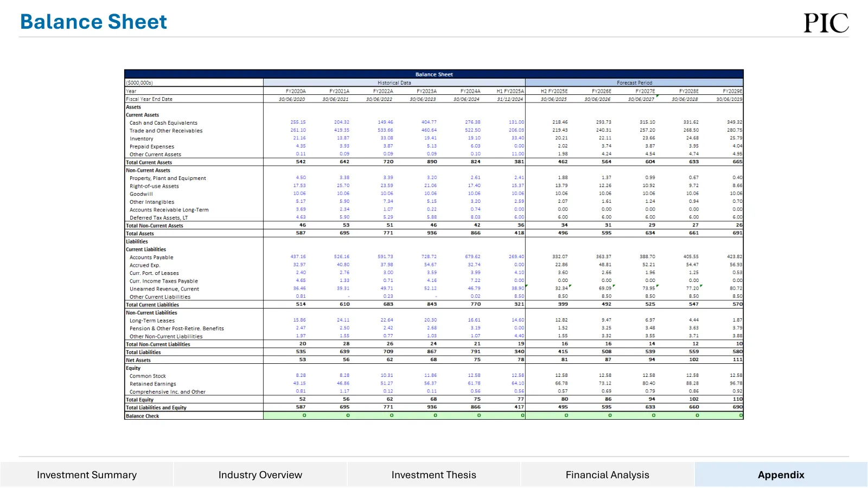Select the 'Total Current Liabilities' label

click(152, 305)
